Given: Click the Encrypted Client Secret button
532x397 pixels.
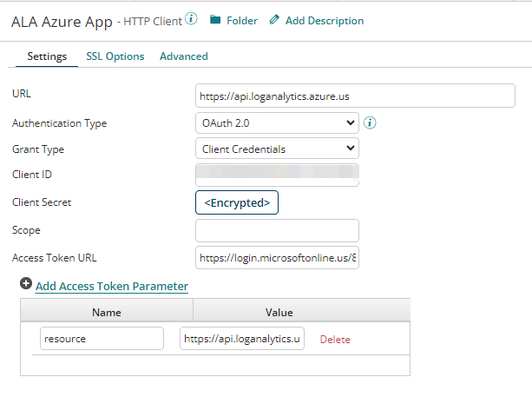Looking at the screenshot, I should pyautogui.click(x=237, y=202).
